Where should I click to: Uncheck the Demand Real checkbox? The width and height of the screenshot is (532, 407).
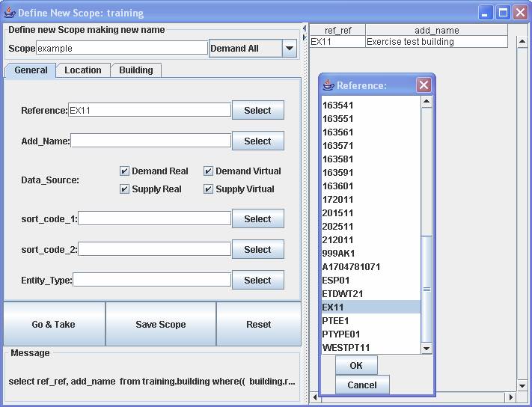(125, 171)
